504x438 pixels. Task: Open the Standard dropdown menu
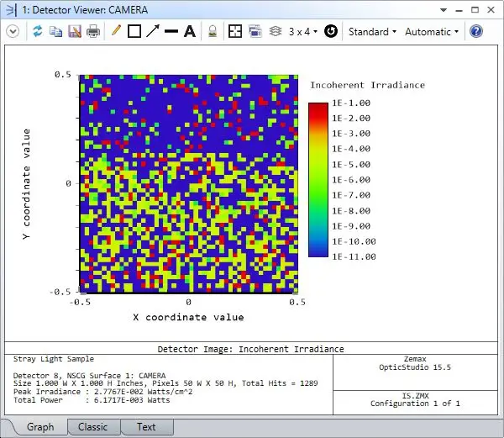(x=372, y=31)
